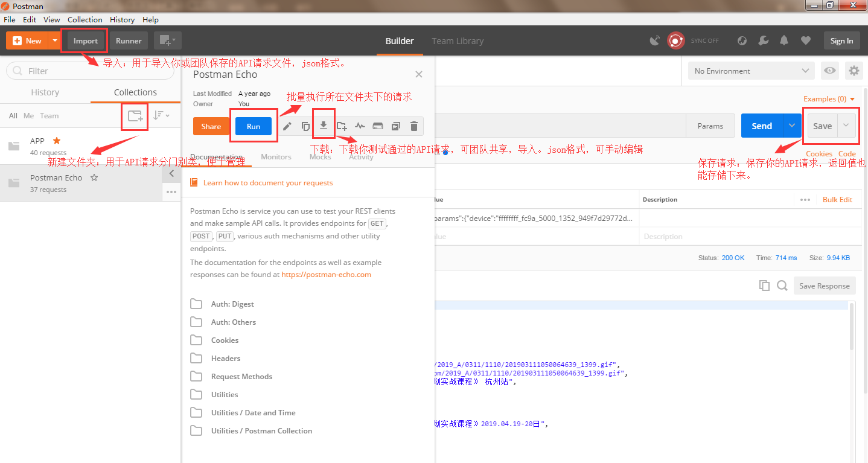Open the Send button dropdown arrow

click(x=791, y=126)
